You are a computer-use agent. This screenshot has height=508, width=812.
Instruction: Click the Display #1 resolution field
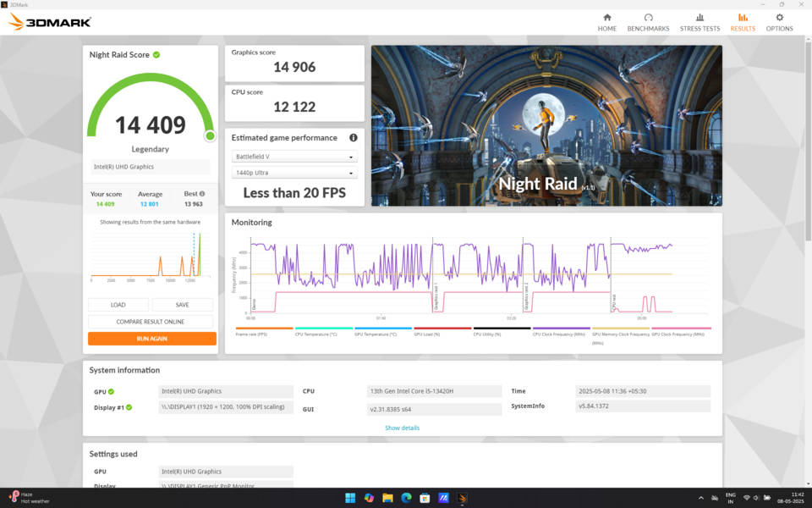point(225,407)
